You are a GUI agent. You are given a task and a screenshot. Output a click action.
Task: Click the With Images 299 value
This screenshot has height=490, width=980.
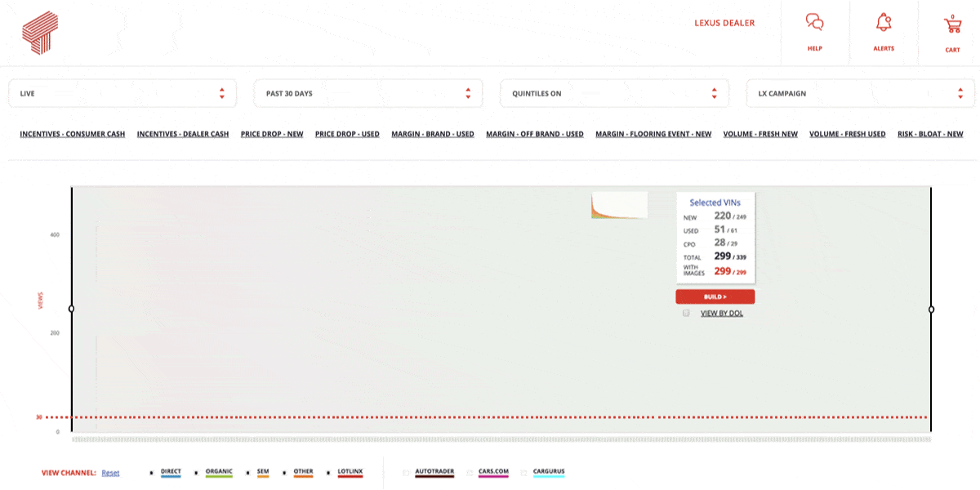click(723, 271)
